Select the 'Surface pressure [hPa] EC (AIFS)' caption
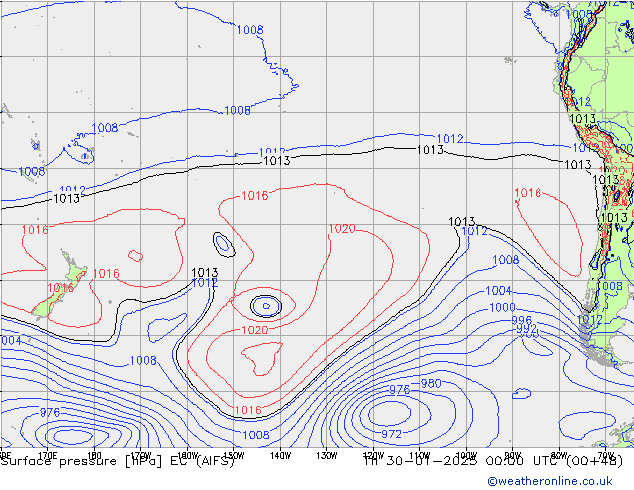The width and height of the screenshot is (634, 490). 118,461
